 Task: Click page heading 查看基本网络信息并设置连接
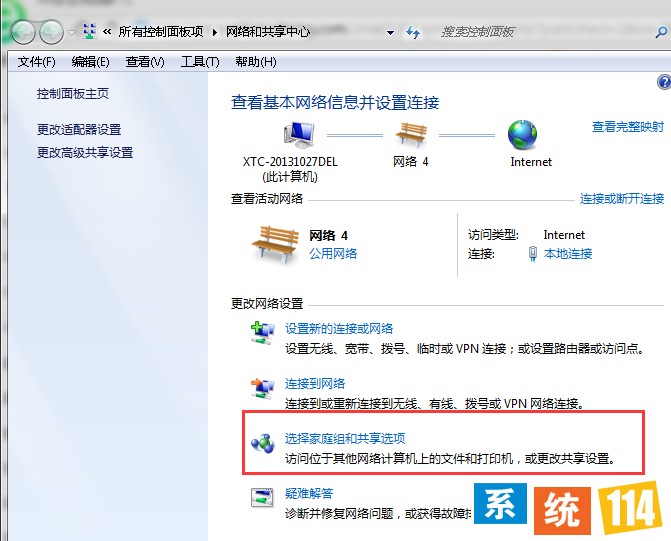335,103
